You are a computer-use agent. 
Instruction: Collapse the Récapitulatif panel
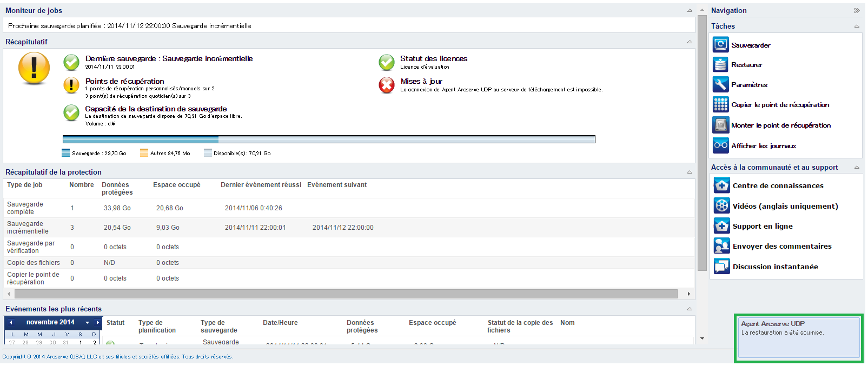pyautogui.click(x=690, y=42)
